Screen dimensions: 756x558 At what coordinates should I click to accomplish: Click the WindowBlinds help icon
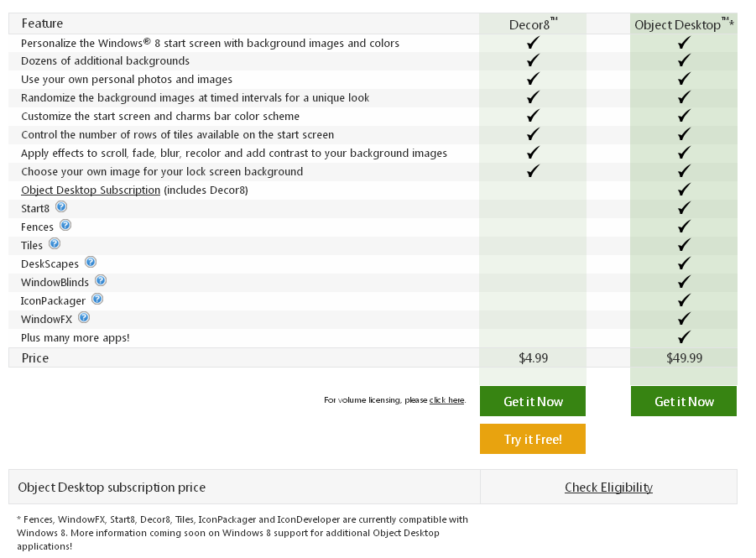click(x=101, y=280)
